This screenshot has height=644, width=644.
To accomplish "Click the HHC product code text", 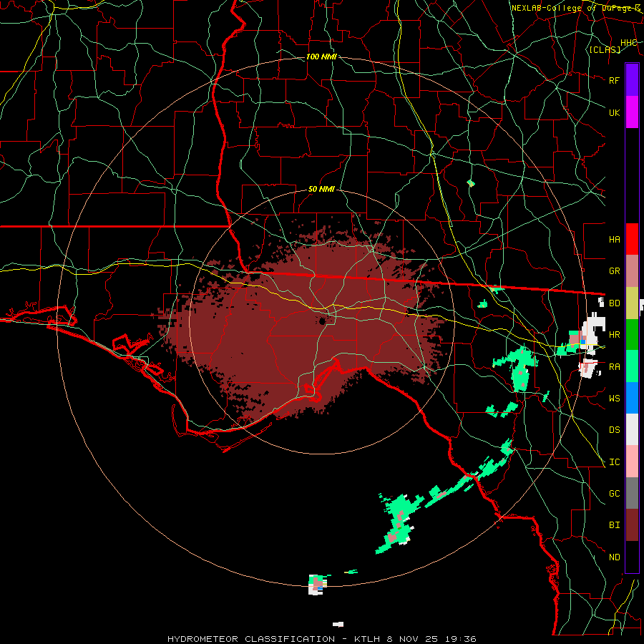I will pos(629,43).
